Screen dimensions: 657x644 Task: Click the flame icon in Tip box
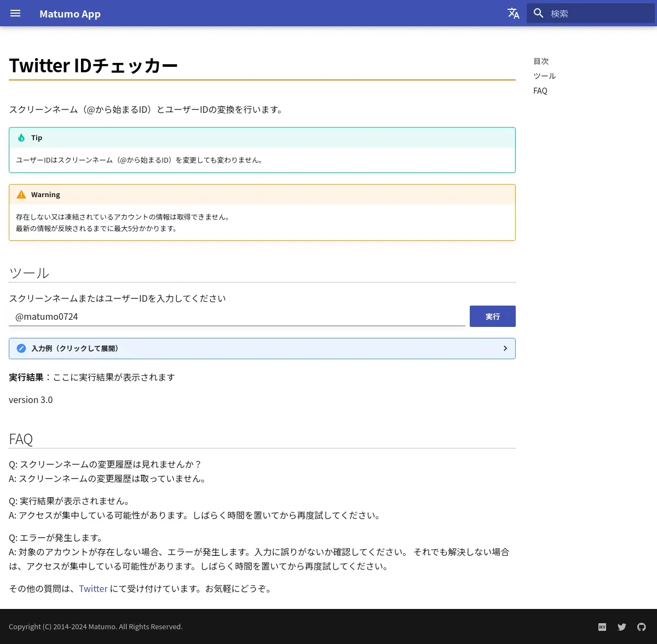[x=21, y=138]
